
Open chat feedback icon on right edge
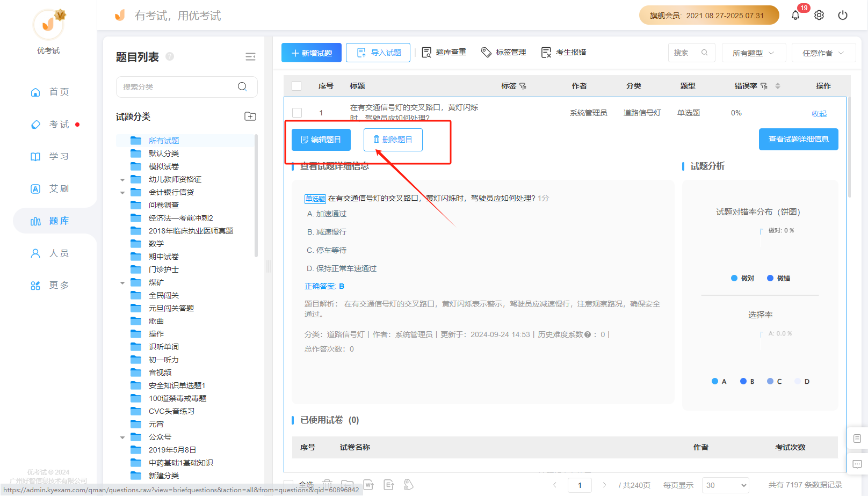[857, 464]
